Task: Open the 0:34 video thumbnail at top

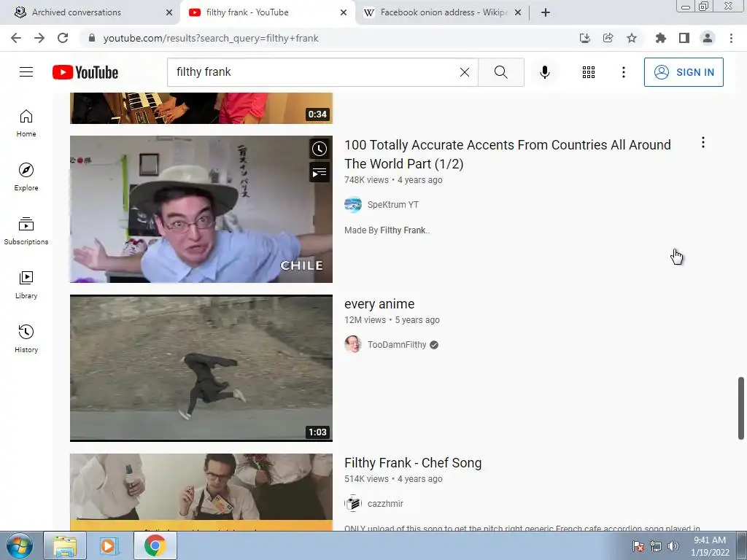Action: pos(201,108)
